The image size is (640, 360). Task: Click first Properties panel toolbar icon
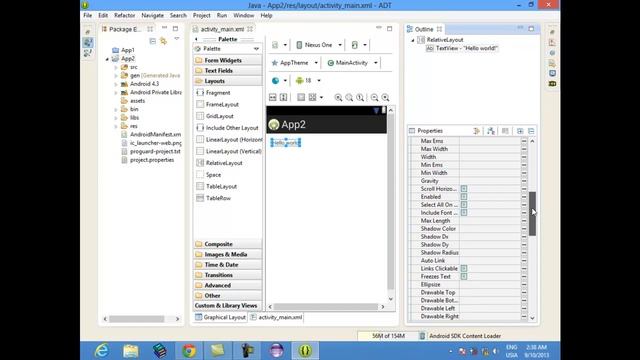click(476, 131)
